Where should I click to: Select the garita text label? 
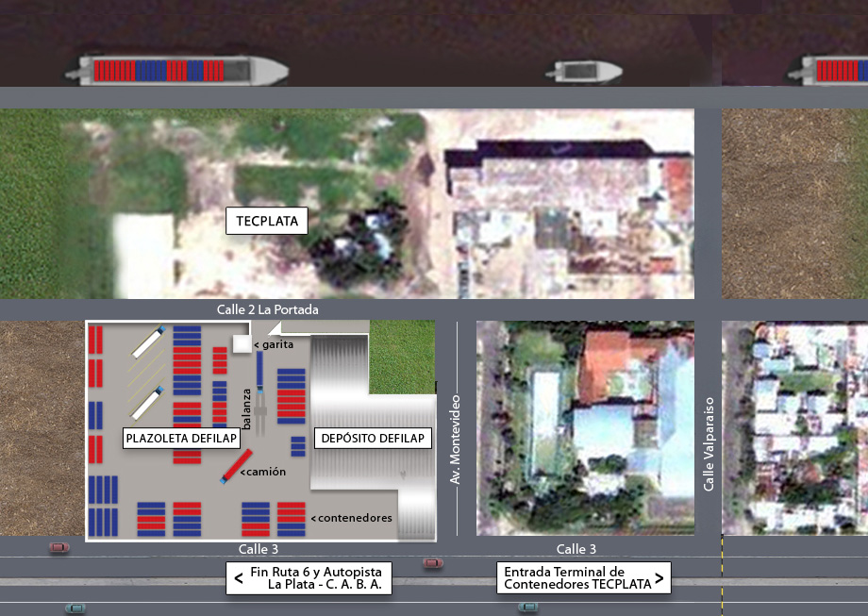[x=275, y=345]
